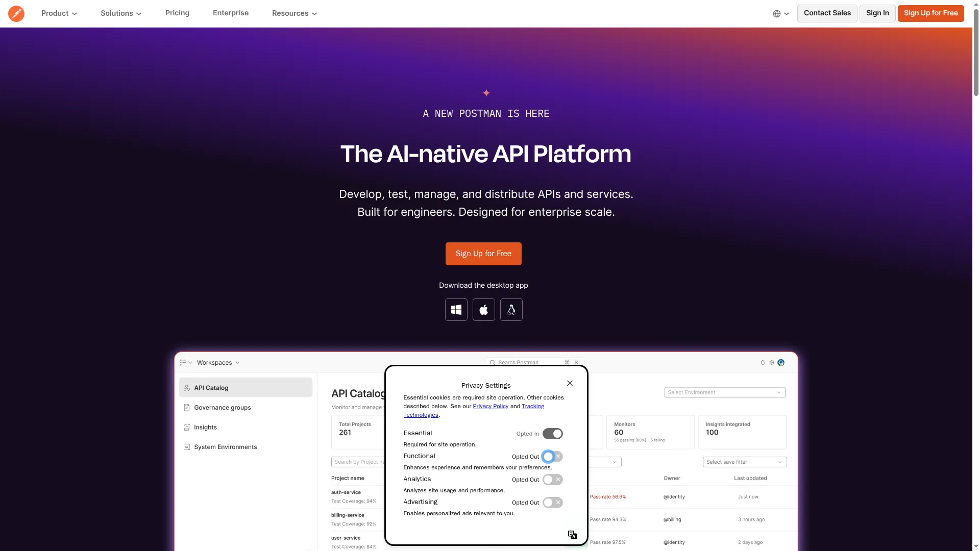
Task: Click the Owner column header
Action: [x=672, y=479]
